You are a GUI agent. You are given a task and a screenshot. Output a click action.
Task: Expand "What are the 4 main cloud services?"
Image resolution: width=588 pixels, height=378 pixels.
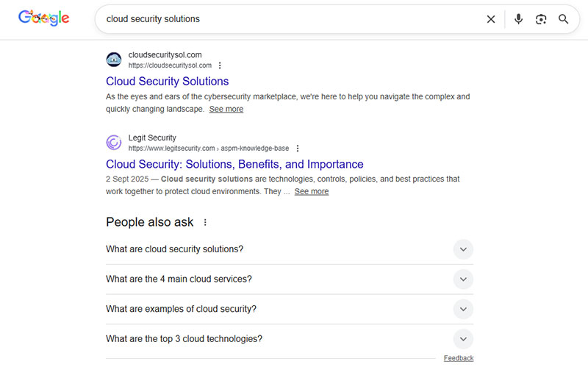(463, 279)
